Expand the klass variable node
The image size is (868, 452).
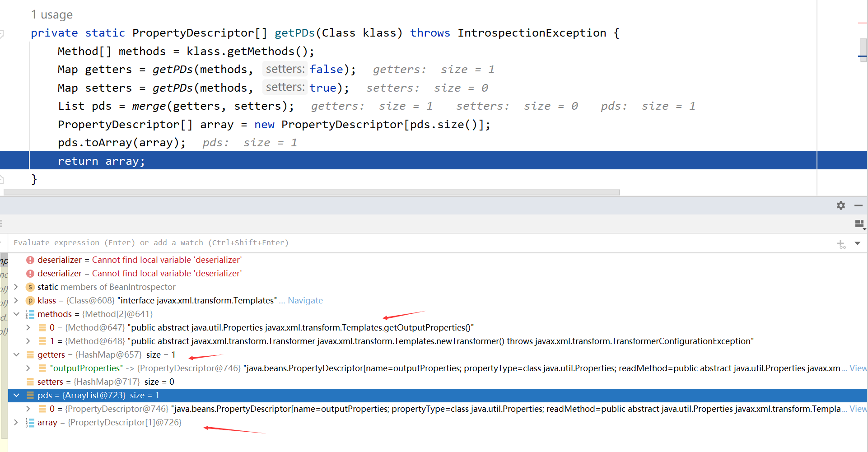tap(16, 300)
